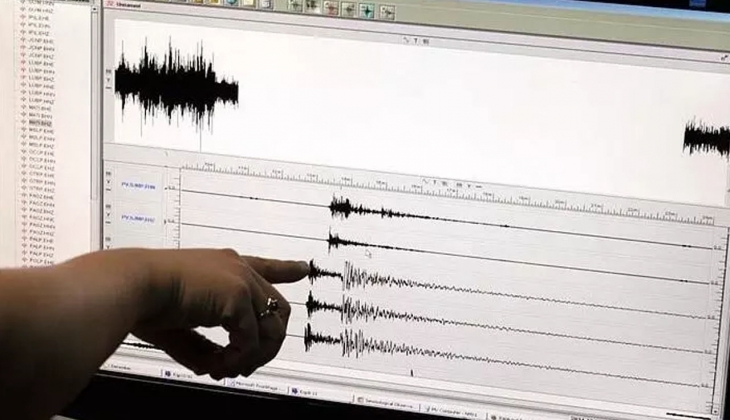Image resolution: width=730 pixels, height=420 pixels.
Task: Click the last toolbar icon right of teal star
Action: (386, 11)
